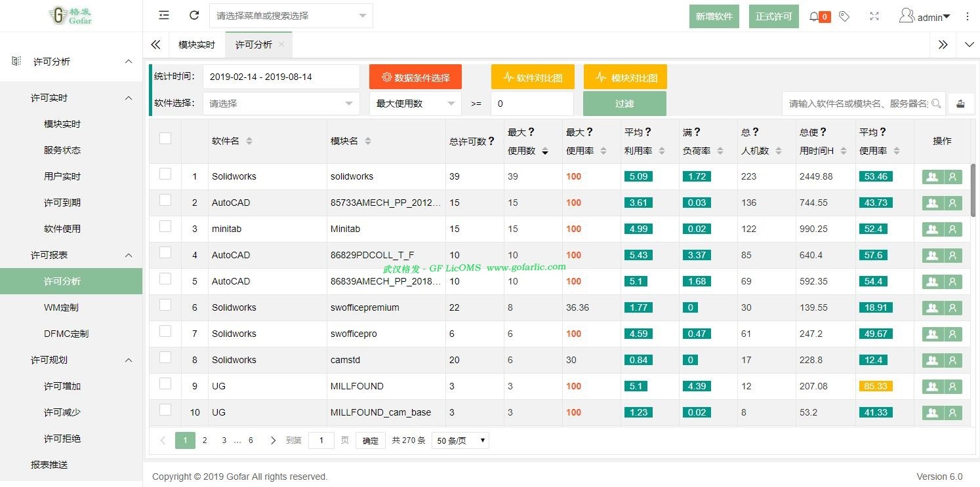Open the 软件选择 dropdown

(x=281, y=104)
